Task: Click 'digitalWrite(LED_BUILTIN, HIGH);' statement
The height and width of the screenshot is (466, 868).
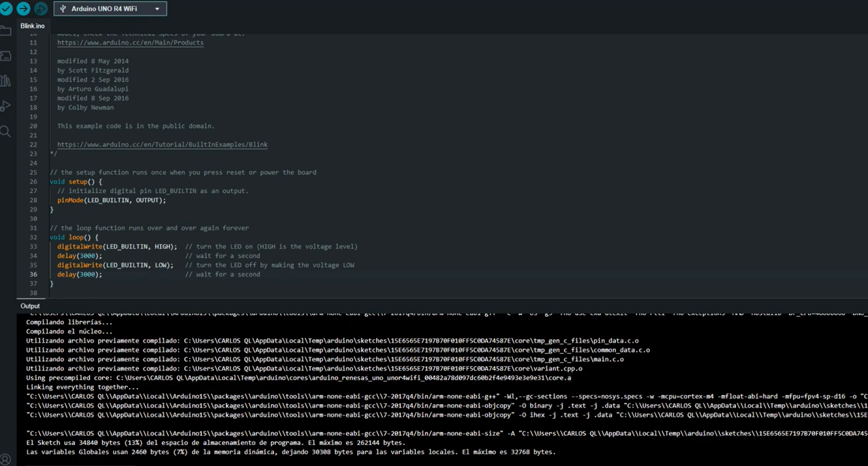Action: (x=117, y=246)
